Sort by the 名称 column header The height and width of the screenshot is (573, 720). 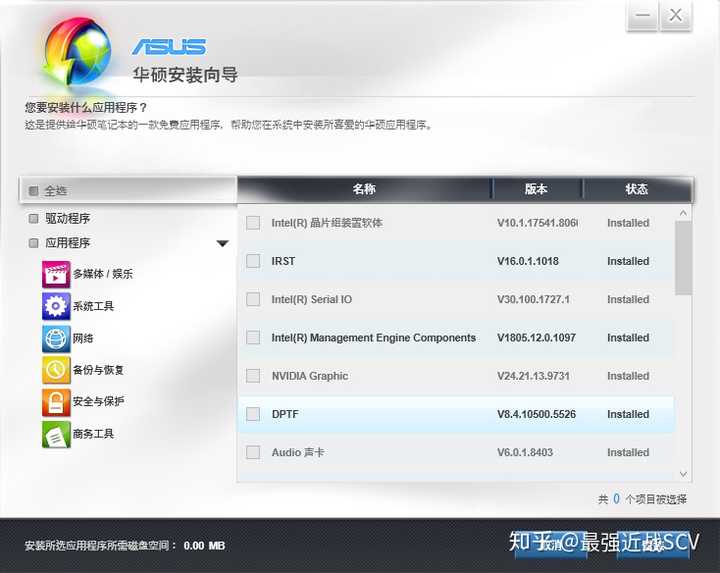pyautogui.click(x=365, y=189)
